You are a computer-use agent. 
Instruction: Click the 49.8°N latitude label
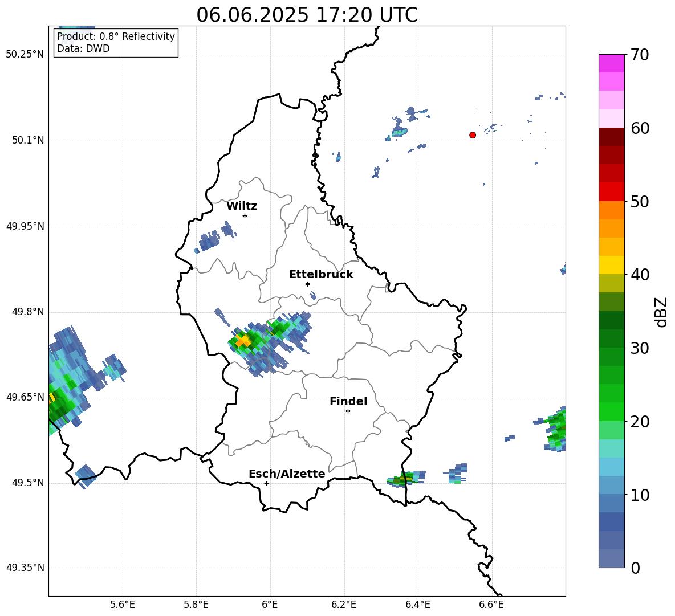[x=27, y=312]
